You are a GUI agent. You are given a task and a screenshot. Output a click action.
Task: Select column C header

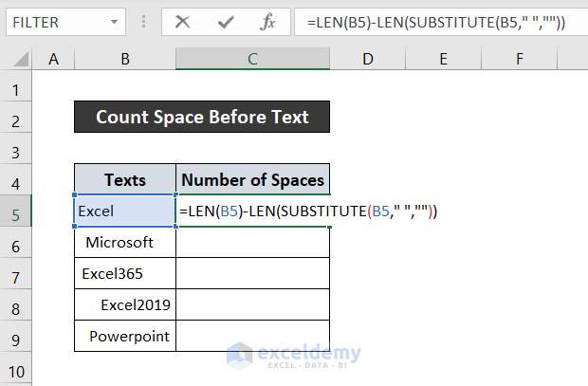[x=252, y=60]
